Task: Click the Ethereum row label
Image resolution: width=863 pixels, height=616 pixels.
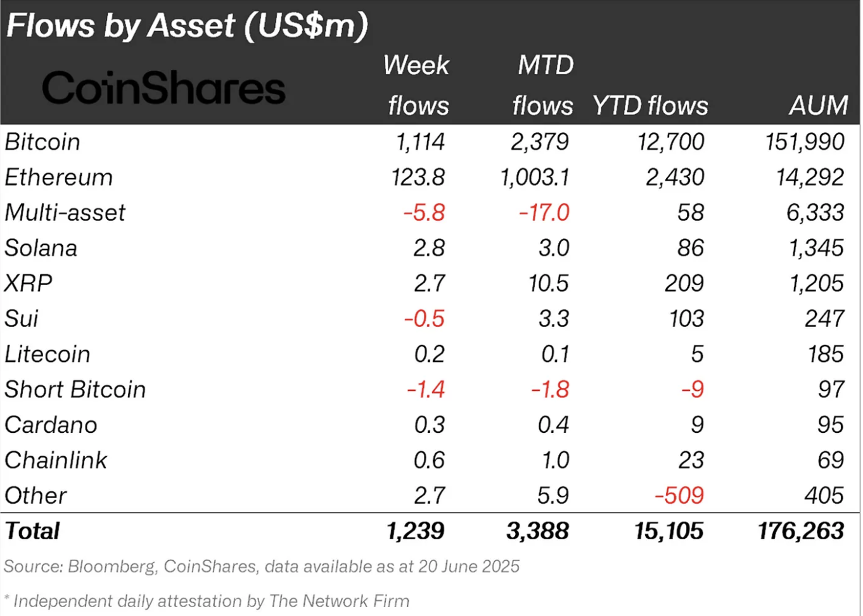Action: point(58,177)
